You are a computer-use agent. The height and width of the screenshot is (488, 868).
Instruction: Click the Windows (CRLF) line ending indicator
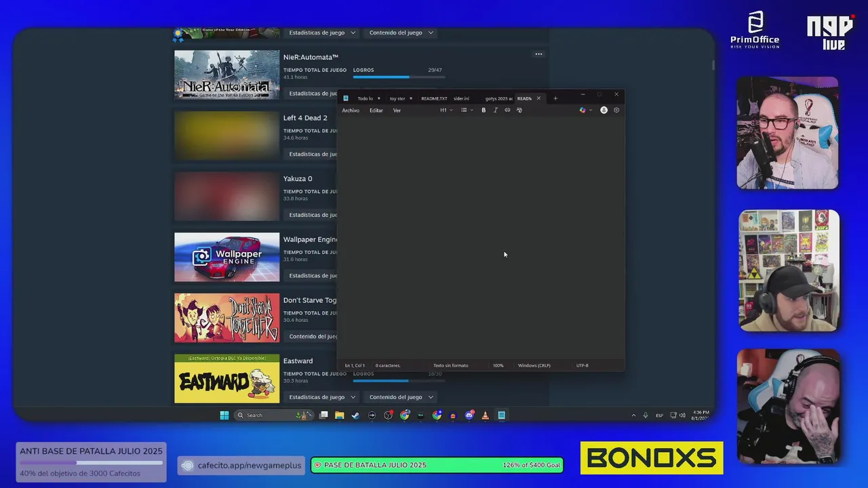tap(534, 365)
